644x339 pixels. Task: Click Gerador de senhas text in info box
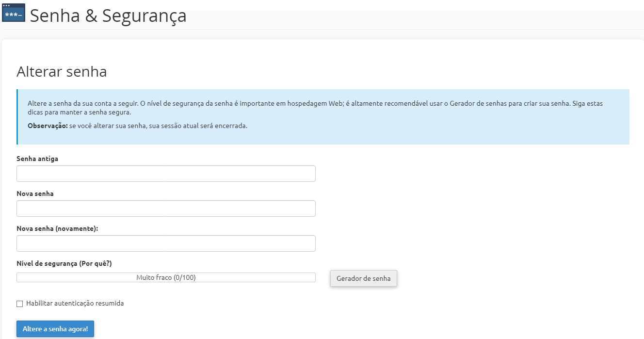click(x=477, y=104)
